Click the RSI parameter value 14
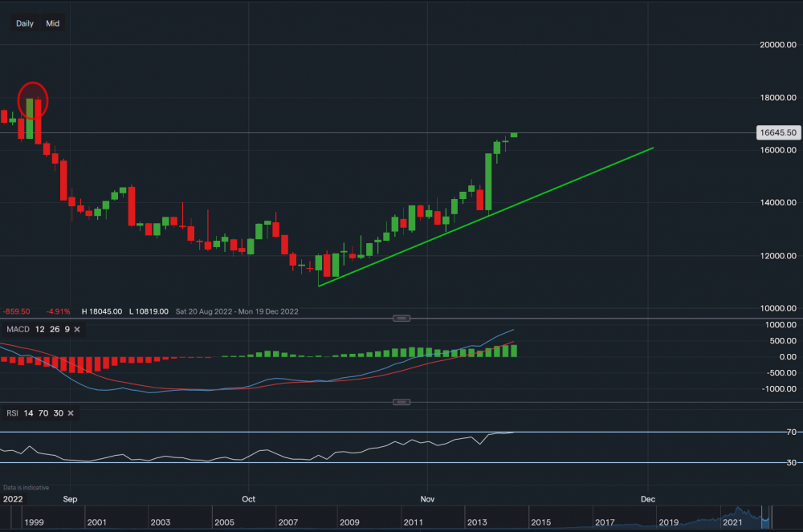 tap(28, 412)
